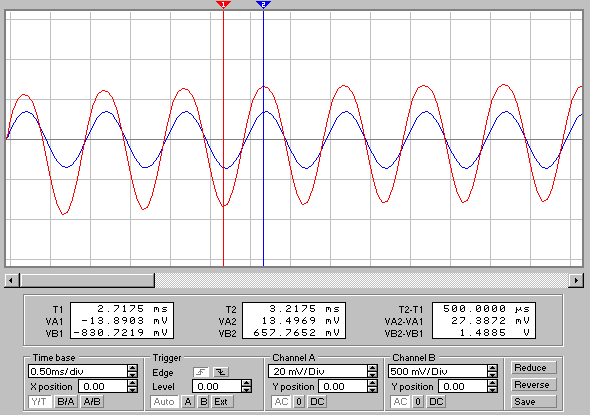This screenshot has height=415, width=590.
Task: Select Ext trigger source
Action: 221,402
